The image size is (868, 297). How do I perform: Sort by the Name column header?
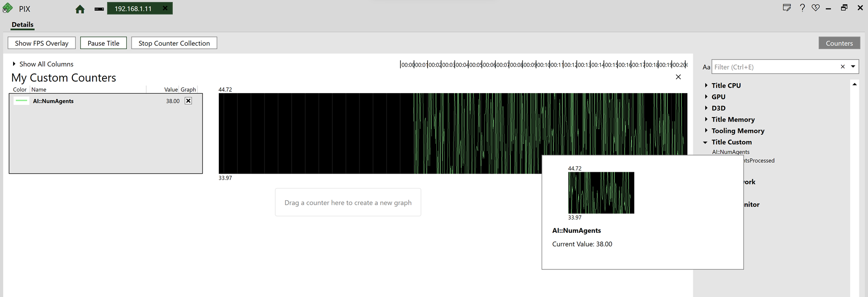pos(39,90)
